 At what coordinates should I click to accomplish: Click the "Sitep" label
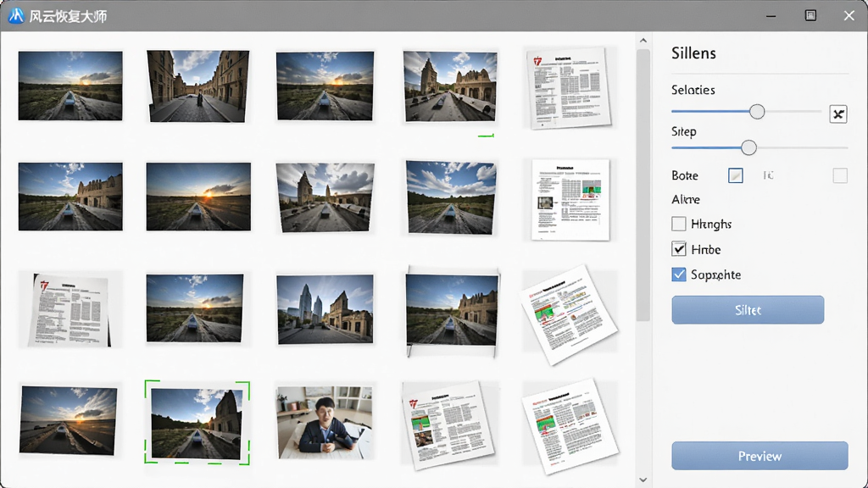pos(684,131)
